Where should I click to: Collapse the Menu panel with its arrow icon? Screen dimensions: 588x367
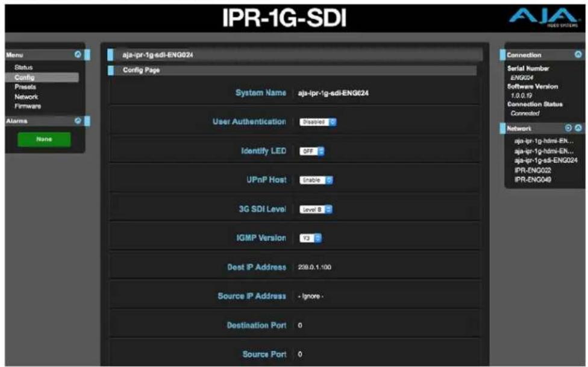[x=78, y=54]
